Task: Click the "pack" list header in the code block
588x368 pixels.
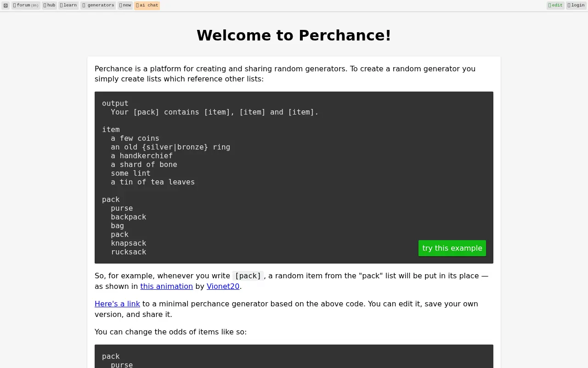Action: tap(111, 199)
